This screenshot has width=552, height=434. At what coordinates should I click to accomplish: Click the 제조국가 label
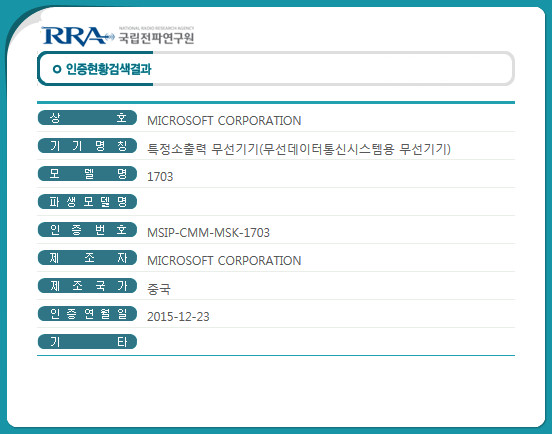(87, 285)
